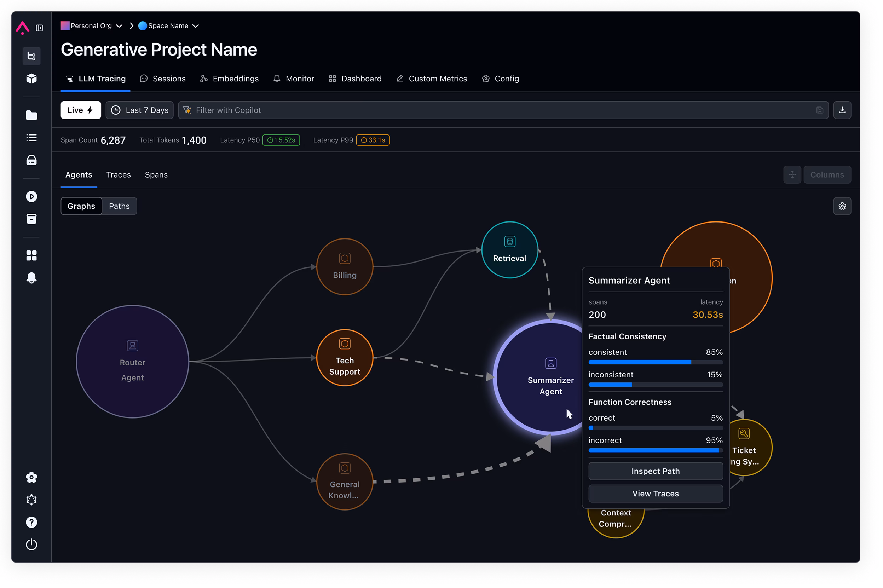Viewport: 883px width, 588px height.
Task: Click the Arize logo icon
Action: 23,28
